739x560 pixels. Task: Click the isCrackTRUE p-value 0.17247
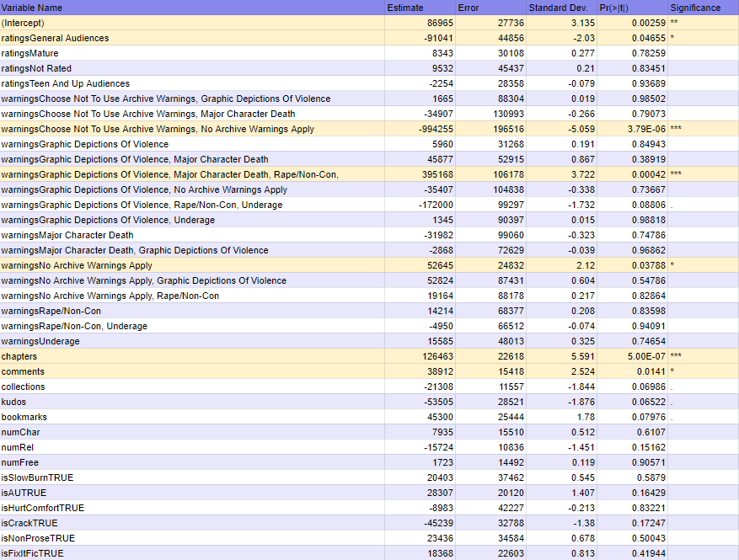pyautogui.click(x=633, y=523)
